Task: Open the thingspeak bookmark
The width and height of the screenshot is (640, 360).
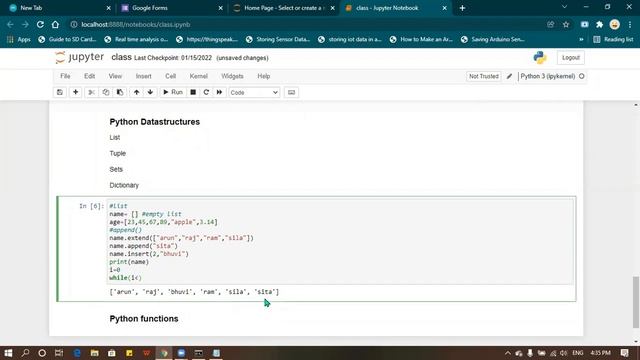Action: tap(207, 40)
